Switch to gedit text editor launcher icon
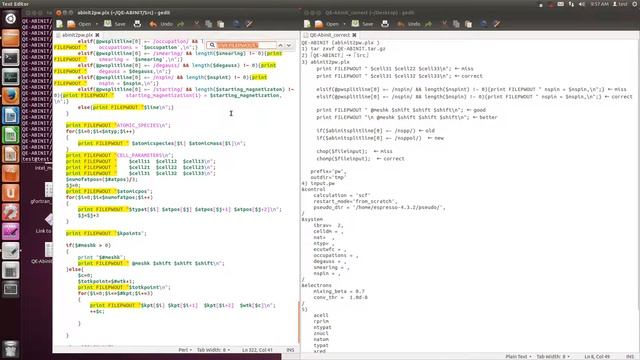 point(10,251)
